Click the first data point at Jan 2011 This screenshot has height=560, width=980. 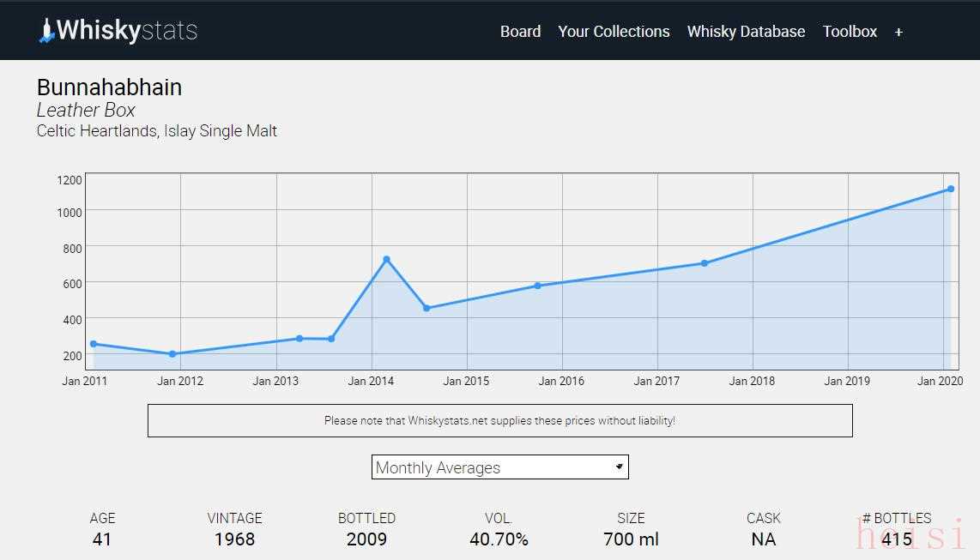93,344
